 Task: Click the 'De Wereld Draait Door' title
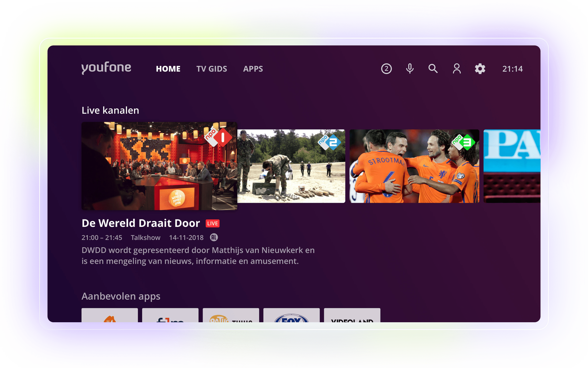click(x=141, y=223)
